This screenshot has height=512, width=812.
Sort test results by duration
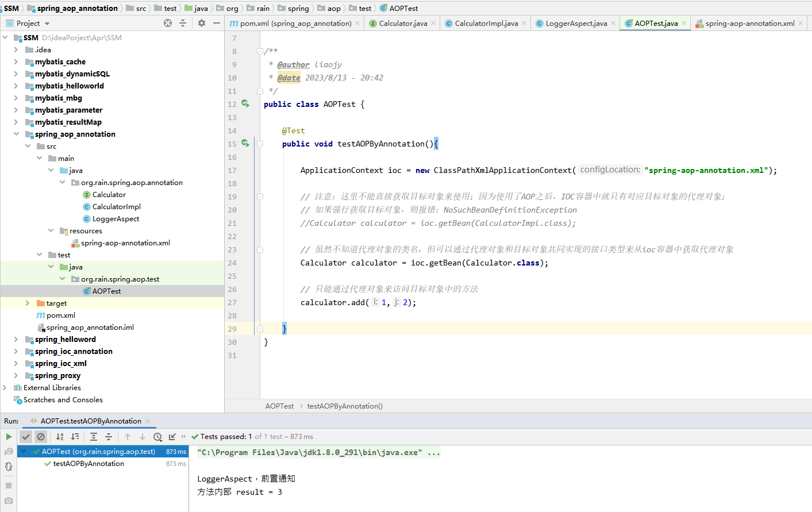pos(75,437)
